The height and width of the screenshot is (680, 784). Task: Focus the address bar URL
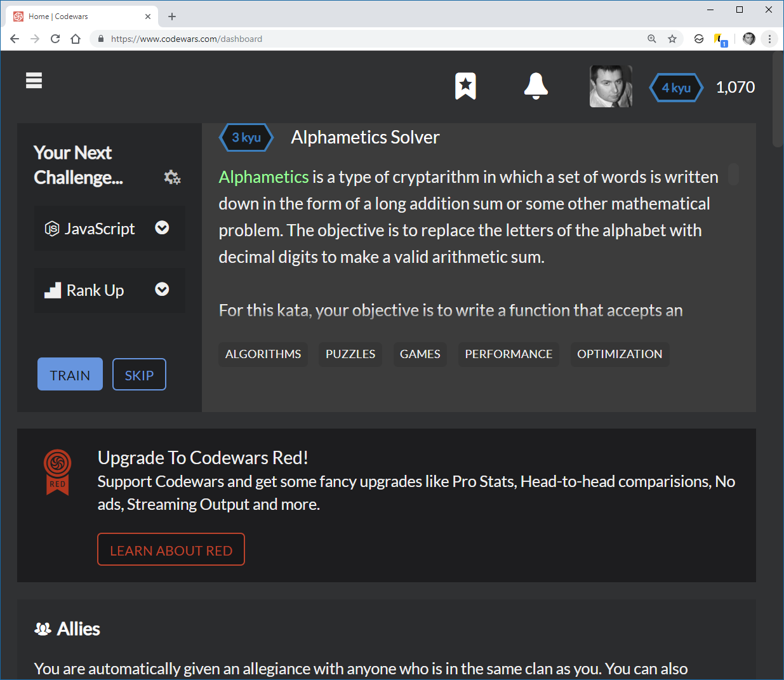coord(187,39)
